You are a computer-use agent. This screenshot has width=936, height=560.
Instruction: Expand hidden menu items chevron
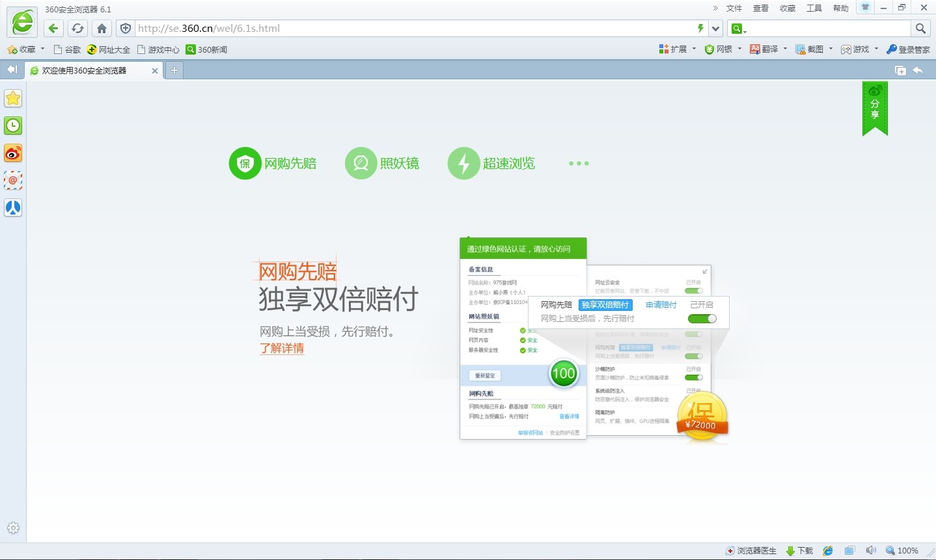(x=715, y=8)
